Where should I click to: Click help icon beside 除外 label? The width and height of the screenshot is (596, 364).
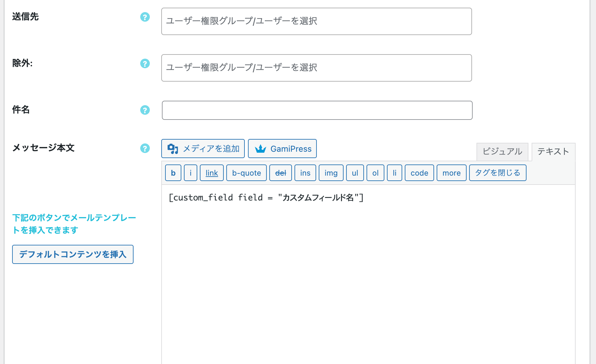[145, 63]
